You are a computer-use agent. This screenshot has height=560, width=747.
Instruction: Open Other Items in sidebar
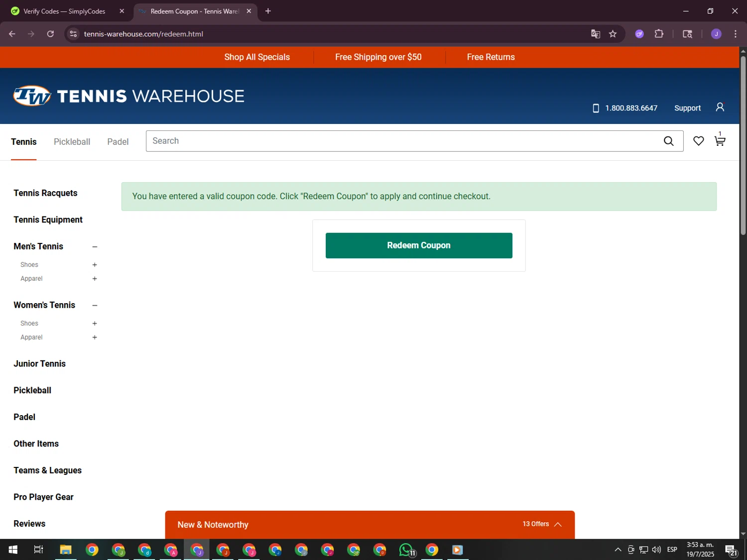36,444
